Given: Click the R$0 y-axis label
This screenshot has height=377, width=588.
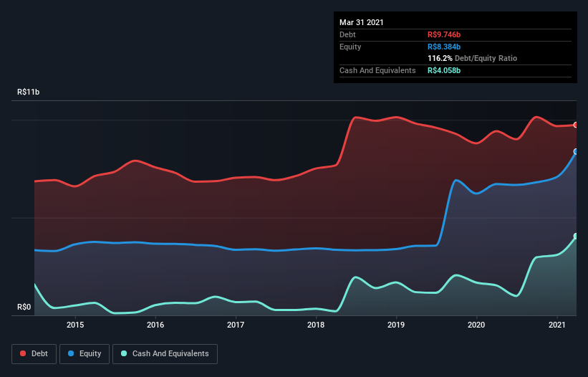Looking at the screenshot, I should tap(24, 307).
